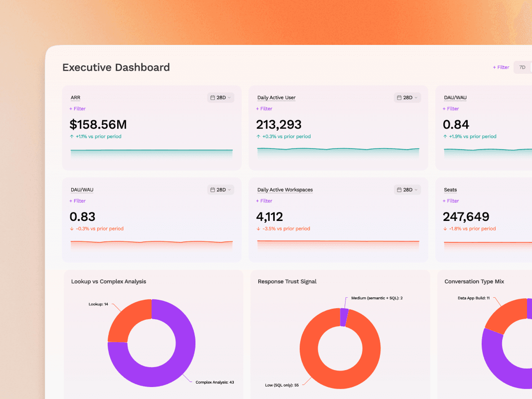The width and height of the screenshot is (532, 399).
Task: Click the calendar icon on the ARR card
Action: point(213,98)
